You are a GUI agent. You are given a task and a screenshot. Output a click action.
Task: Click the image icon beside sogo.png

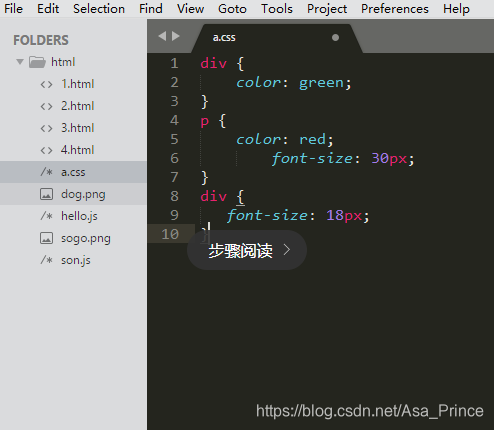point(46,238)
